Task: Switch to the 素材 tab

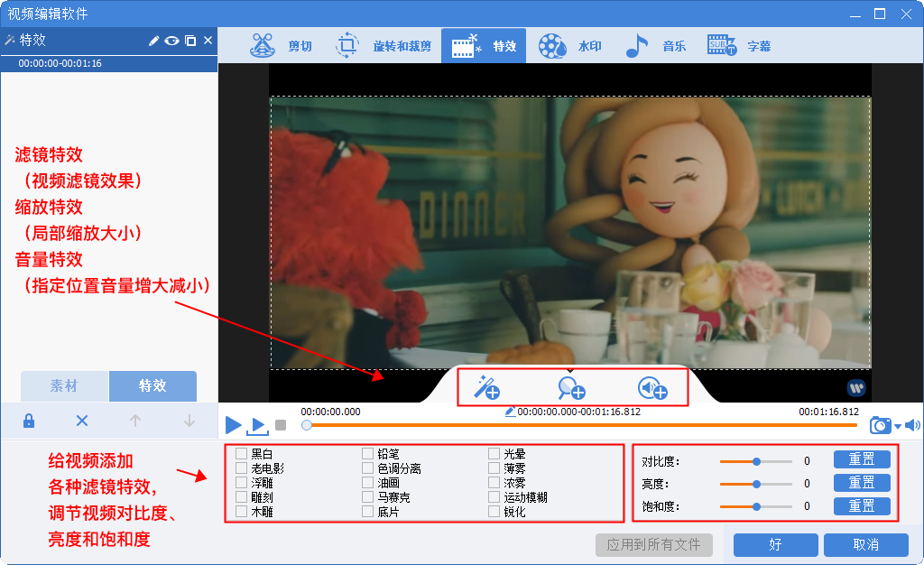Action: tap(64, 386)
